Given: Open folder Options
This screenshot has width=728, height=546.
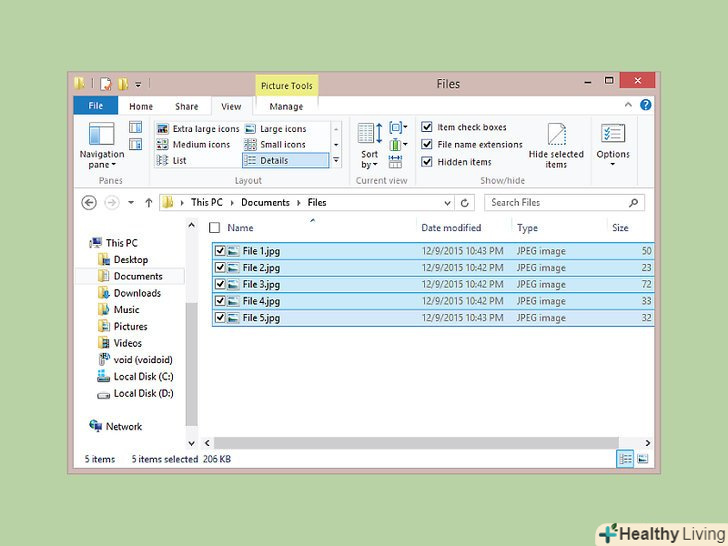Looking at the screenshot, I should click(613, 145).
